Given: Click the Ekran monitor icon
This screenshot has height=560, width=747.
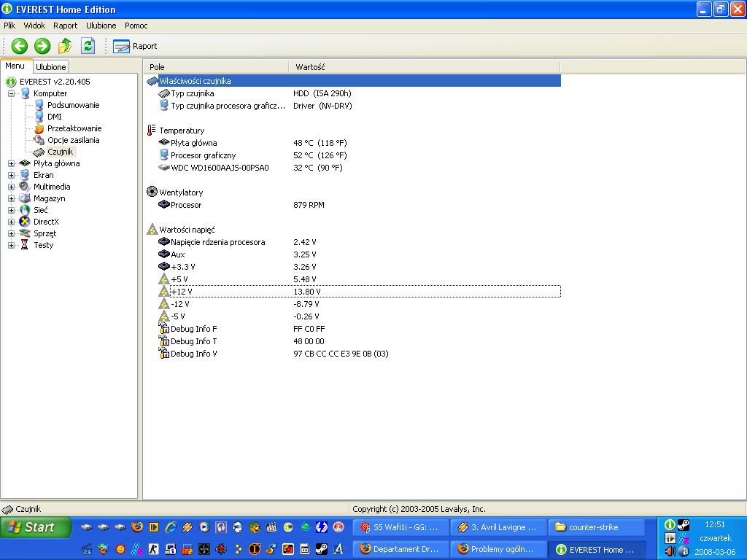Looking at the screenshot, I should (x=25, y=175).
